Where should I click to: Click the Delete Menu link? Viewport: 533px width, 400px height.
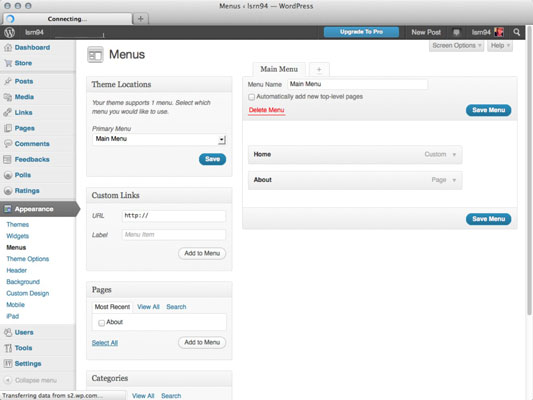tap(266, 110)
